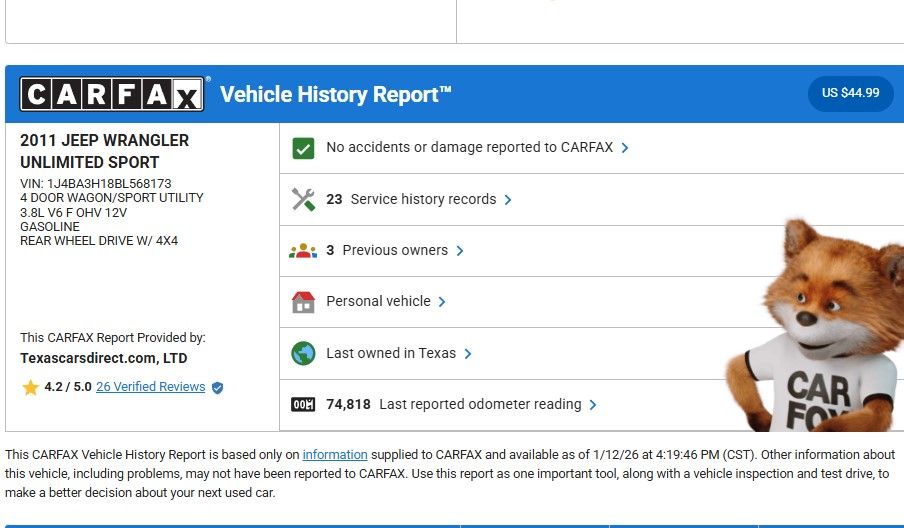Click the odometer reading icon
The image size is (904, 528).
click(303, 405)
